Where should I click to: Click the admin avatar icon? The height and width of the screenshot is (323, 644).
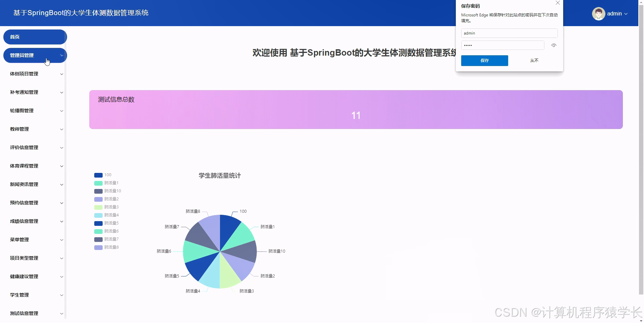[x=599, y=13]
